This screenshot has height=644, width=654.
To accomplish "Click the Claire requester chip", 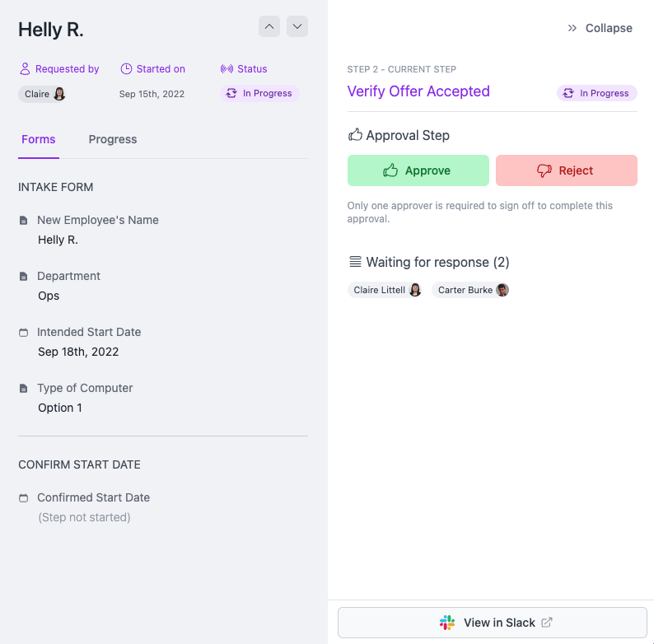I will point(42,94).
